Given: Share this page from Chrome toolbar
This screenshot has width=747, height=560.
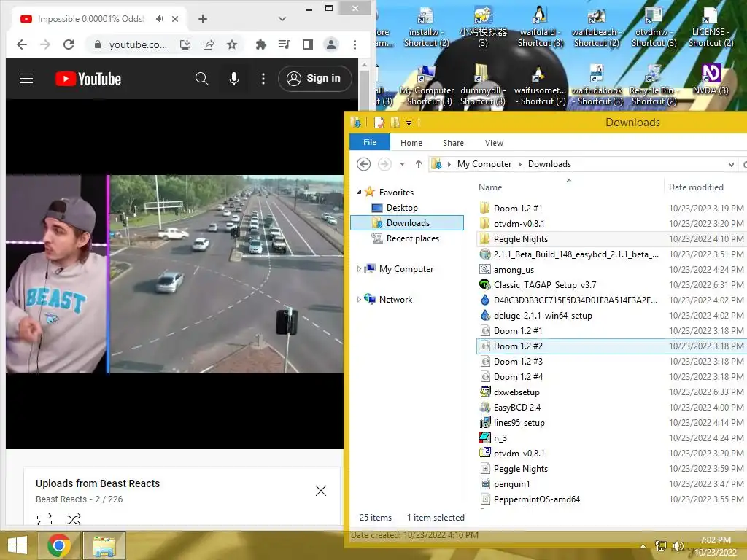Looking at the screenshot, I should (209, 44).
